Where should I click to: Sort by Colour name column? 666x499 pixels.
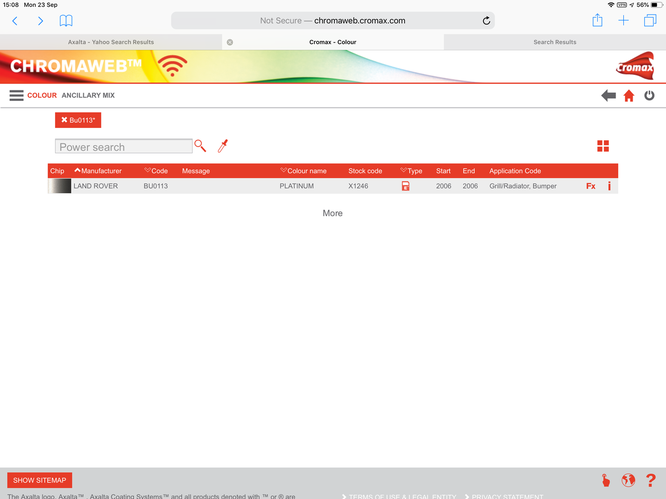point(303,171)
